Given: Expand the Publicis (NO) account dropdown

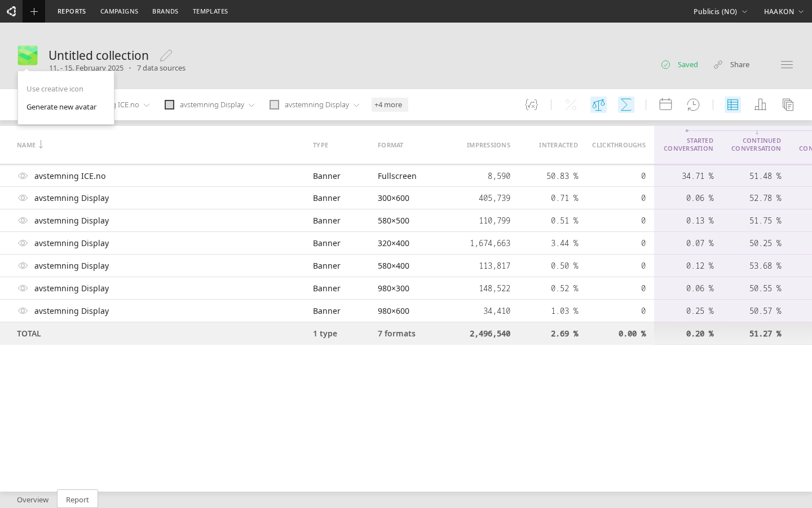Looking at the screenshot, I should (x=720, y=11).
